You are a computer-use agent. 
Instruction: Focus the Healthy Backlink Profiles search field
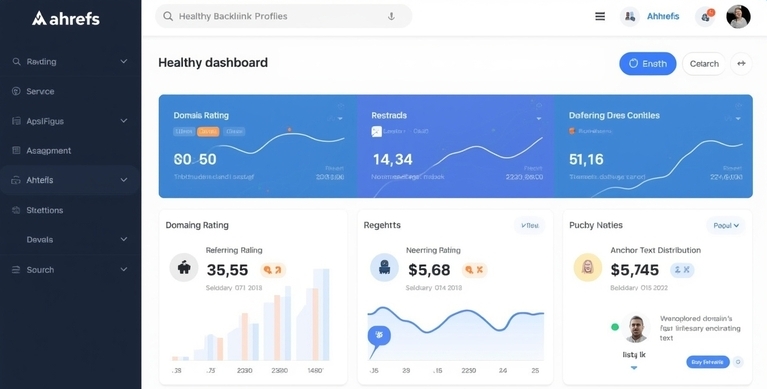pos(283,16)
